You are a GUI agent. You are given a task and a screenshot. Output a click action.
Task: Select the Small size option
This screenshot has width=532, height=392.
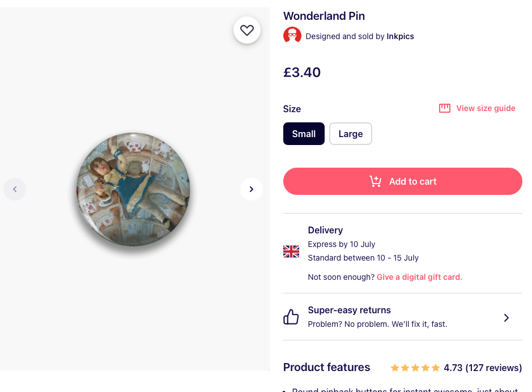pos(304,134)
